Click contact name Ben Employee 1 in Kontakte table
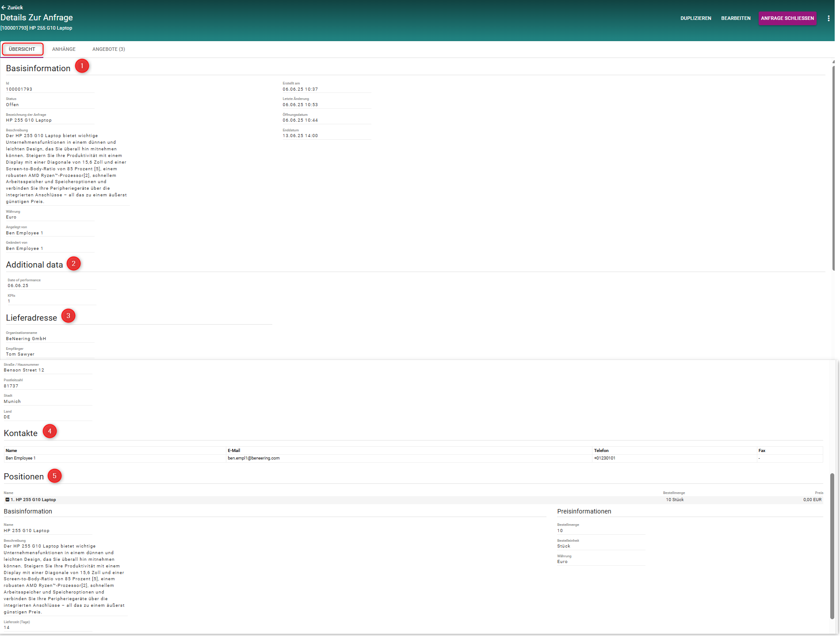The image size is (840, 636). pos(21,458)
